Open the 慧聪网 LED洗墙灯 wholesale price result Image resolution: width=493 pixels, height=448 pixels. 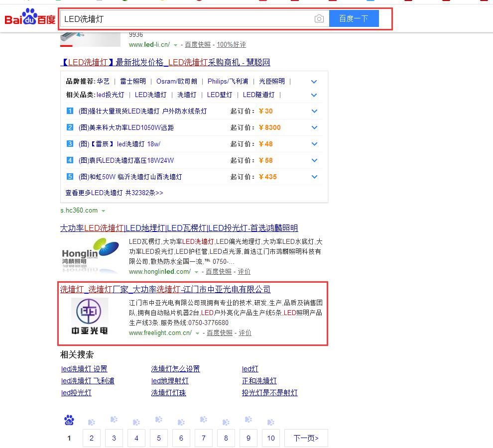click(165, 63)
